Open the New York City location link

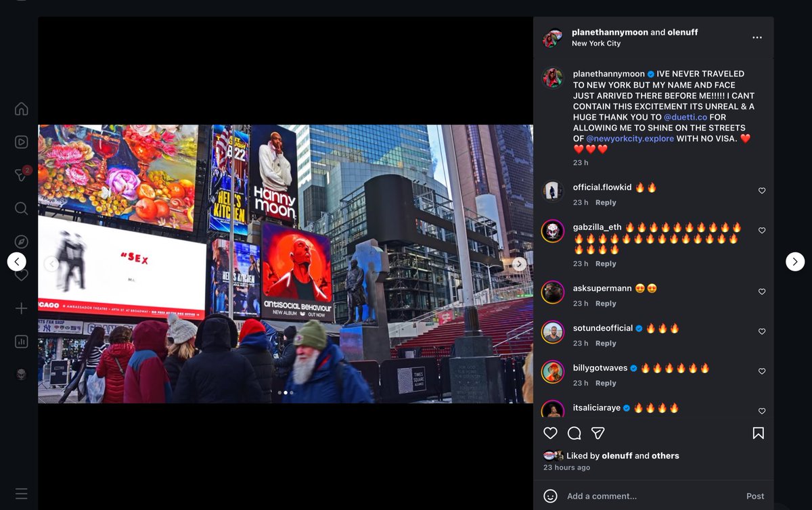[x=596, y=43]
